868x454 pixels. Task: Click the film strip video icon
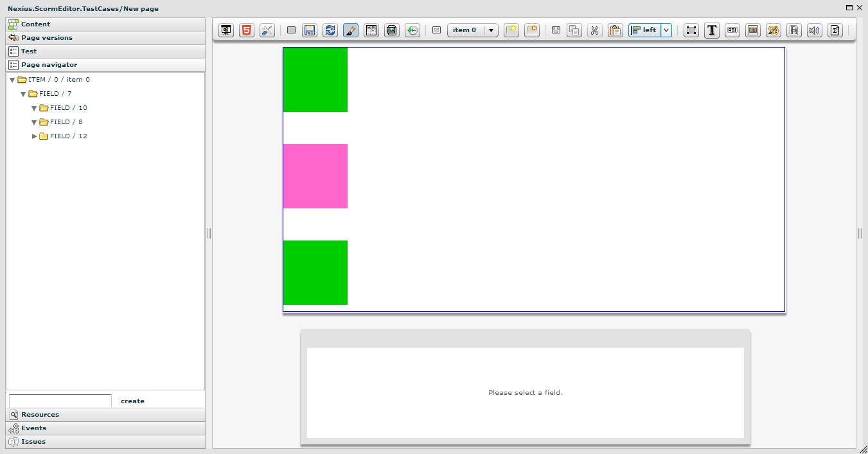(794, 30)
